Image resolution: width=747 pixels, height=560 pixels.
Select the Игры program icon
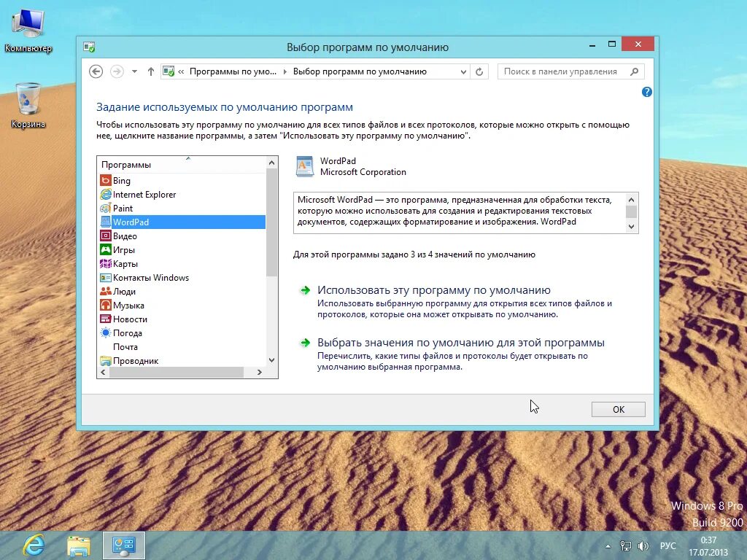(x=105, y=249)
